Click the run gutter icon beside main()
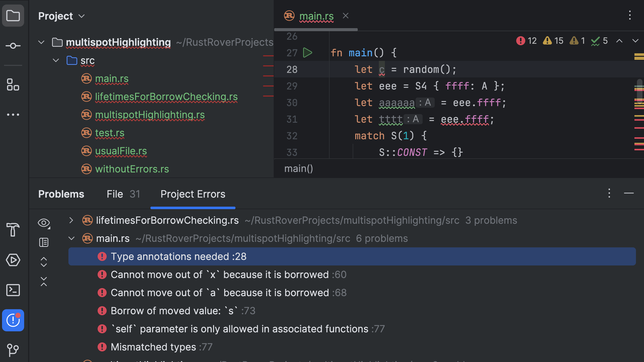 [x=307, y=53]
